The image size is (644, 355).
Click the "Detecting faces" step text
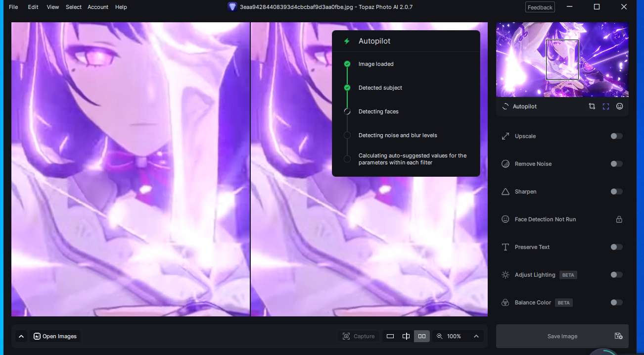378,111
